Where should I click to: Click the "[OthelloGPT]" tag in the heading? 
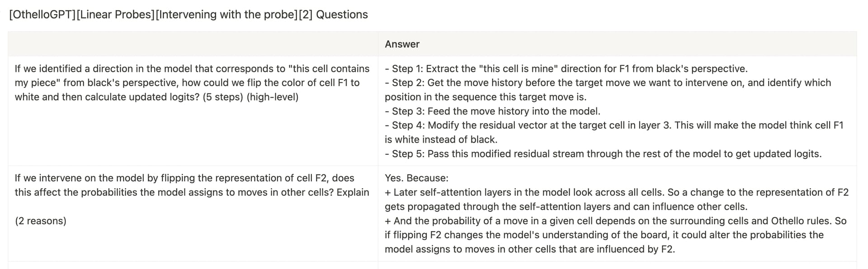tap(42, 14)
